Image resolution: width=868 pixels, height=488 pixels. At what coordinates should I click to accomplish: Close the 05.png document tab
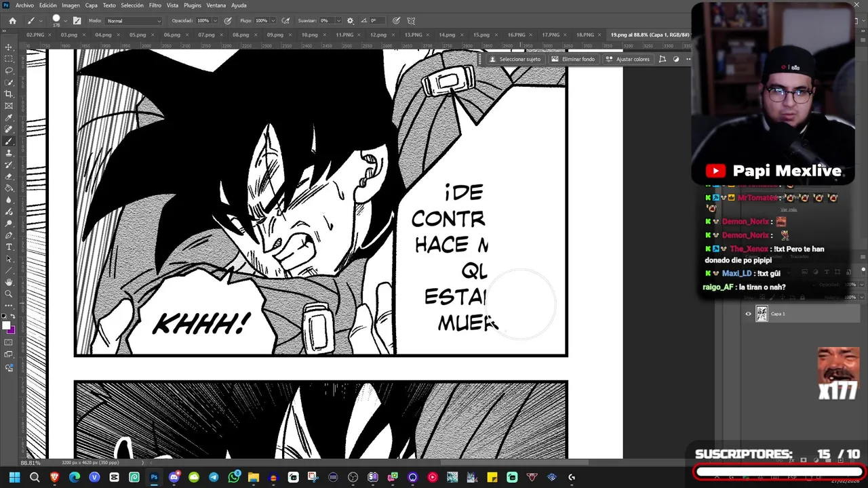click(152, 35)
